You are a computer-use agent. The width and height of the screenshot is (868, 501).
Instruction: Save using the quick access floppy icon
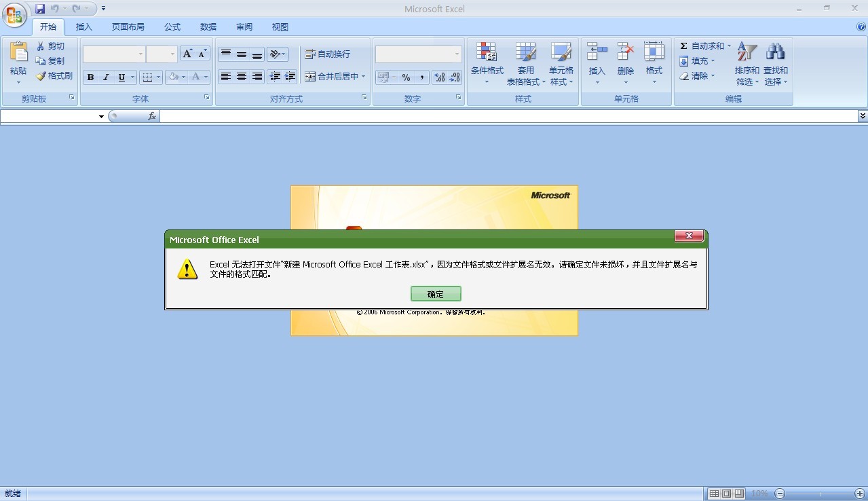pos(40,9)
